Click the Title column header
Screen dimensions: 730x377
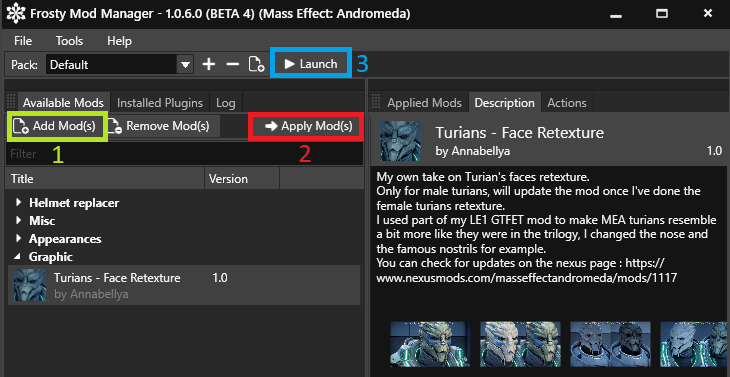click(x=105, y=179)
